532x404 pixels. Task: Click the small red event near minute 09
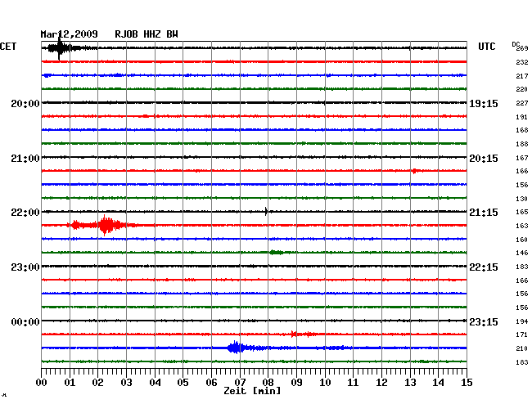(x=302, y=334)
